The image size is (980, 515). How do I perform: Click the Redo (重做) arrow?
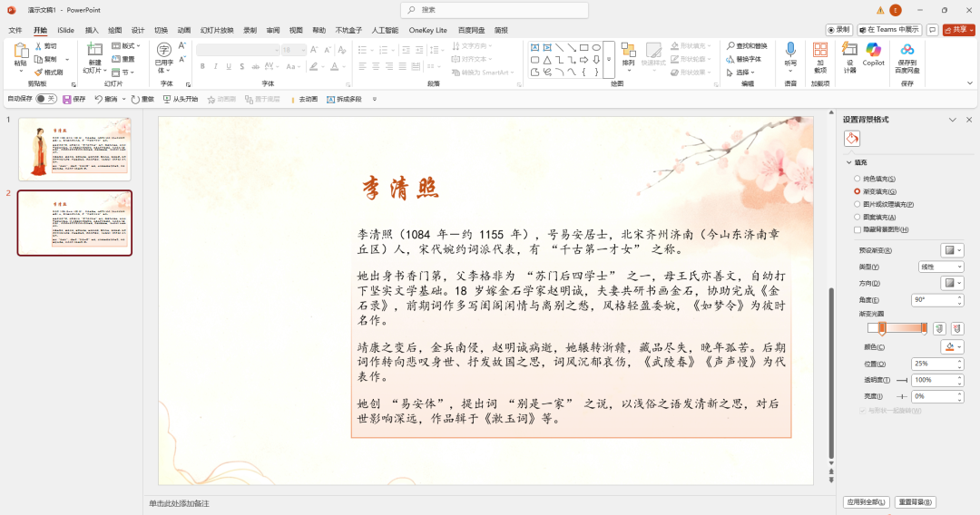tap(135, 99)
